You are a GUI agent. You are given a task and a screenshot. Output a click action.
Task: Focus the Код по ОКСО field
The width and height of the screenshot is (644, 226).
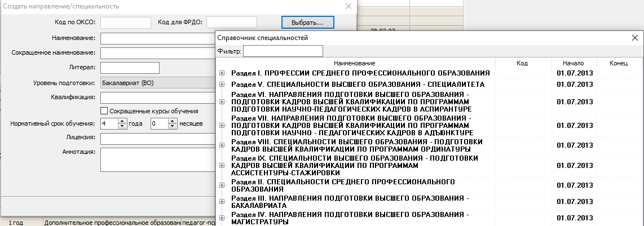[x=125, y=23]
